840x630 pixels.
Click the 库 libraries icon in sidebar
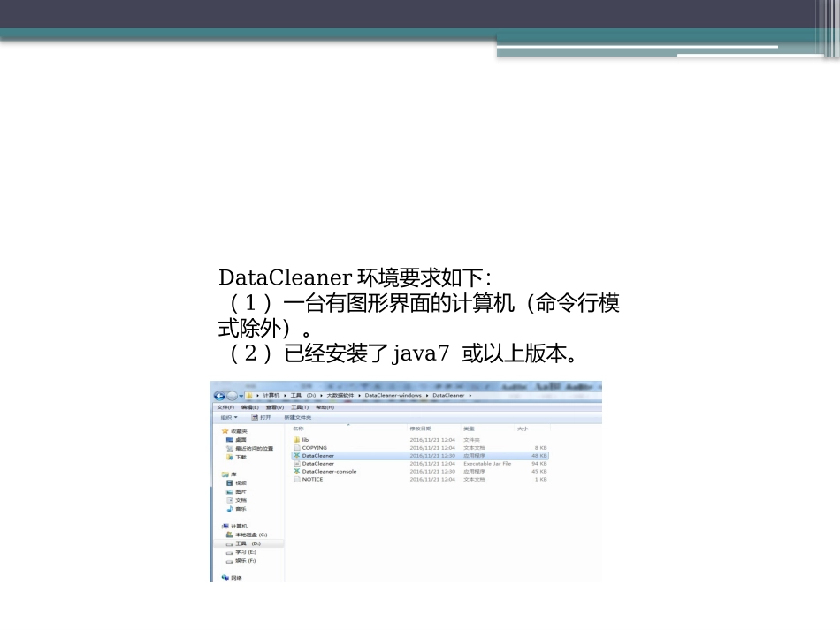point(225,474)
